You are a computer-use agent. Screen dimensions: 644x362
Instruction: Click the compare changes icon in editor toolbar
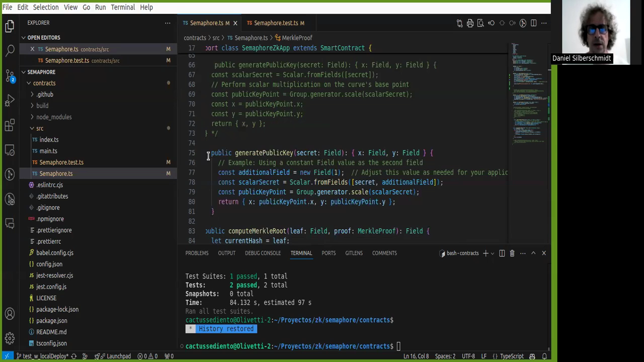click(x=459, y=23)
